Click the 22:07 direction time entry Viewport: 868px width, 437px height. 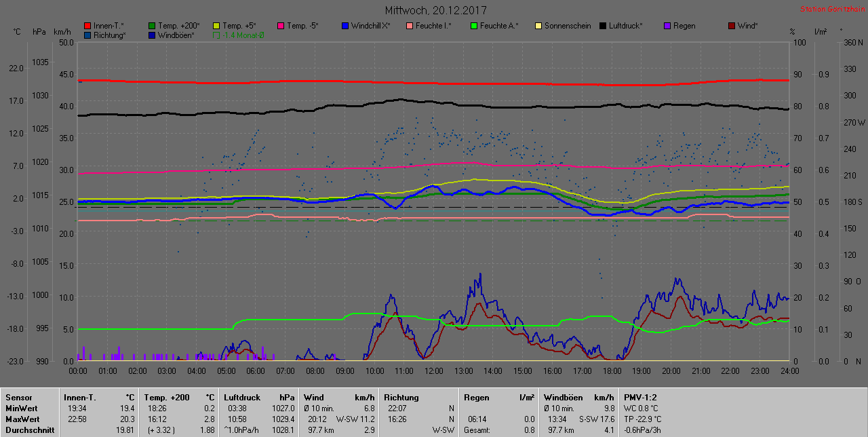[x=397, y=408]
